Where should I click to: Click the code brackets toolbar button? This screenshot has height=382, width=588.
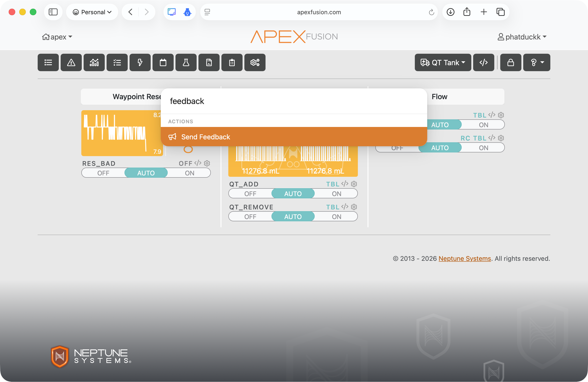(484, 62)
